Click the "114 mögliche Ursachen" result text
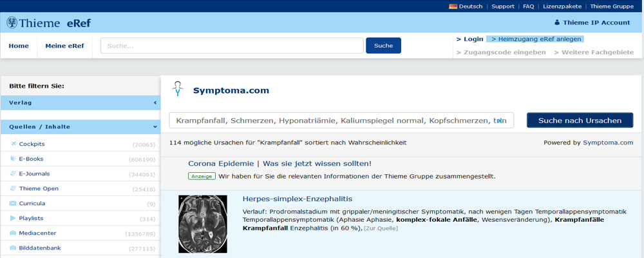Viewport: 644px width, 258px height. (x=288, y=143)
